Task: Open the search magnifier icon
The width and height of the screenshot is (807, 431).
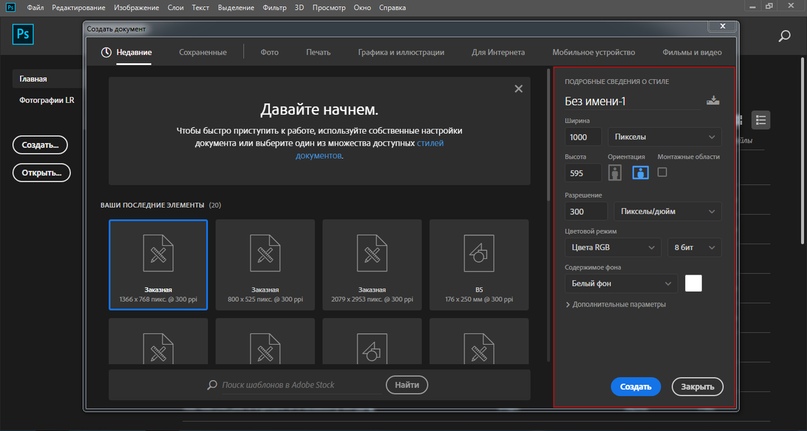Action: (x=784, y=36)
